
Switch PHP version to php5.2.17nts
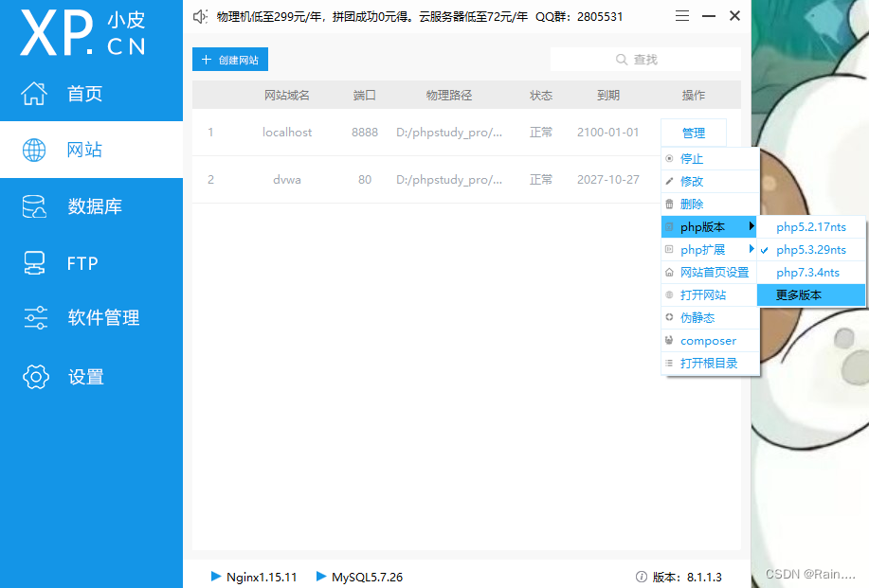click(812, 226)
